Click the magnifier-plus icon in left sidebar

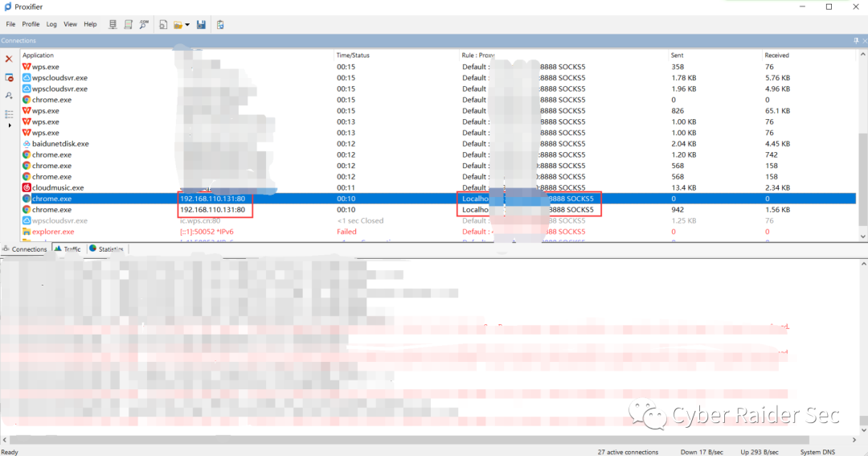pos(9,96)
